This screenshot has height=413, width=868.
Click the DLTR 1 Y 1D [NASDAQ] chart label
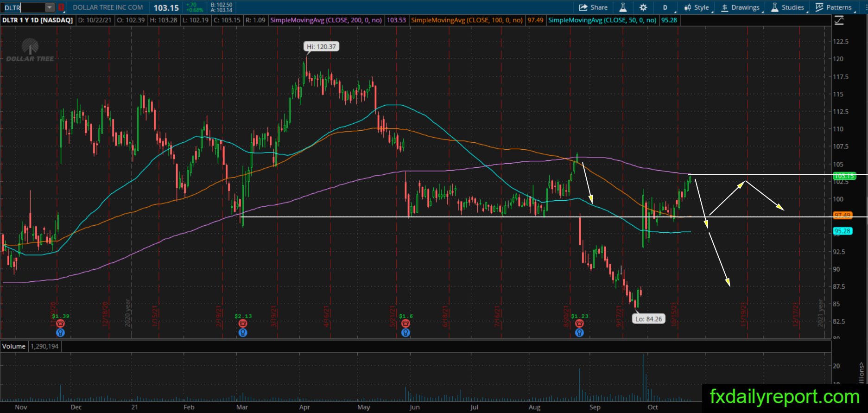[38, 20]
